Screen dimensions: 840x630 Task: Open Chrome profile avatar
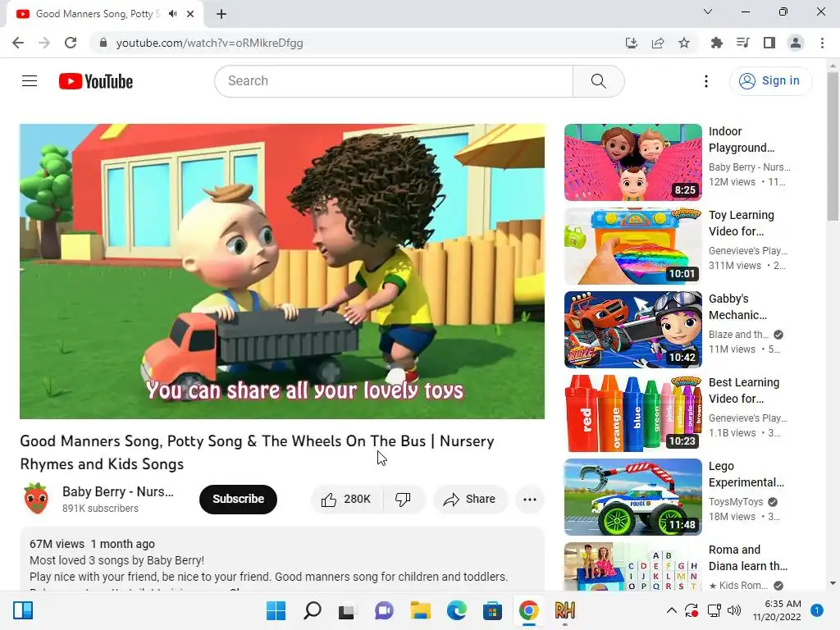[x=796, y=43]
